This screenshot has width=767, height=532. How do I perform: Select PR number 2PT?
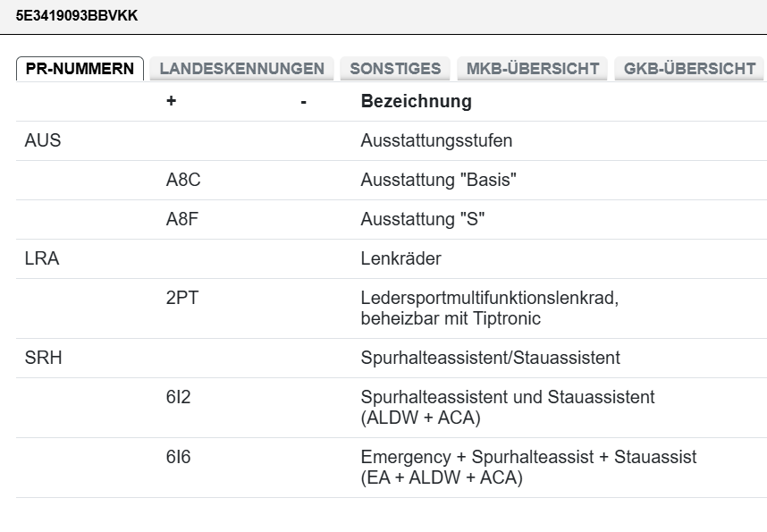coord(181,299)
